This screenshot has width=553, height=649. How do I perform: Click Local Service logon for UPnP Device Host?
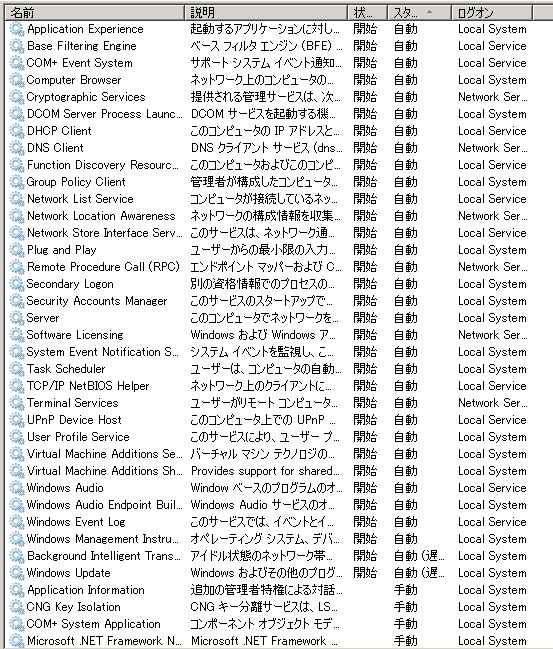[x=492, y=420]
